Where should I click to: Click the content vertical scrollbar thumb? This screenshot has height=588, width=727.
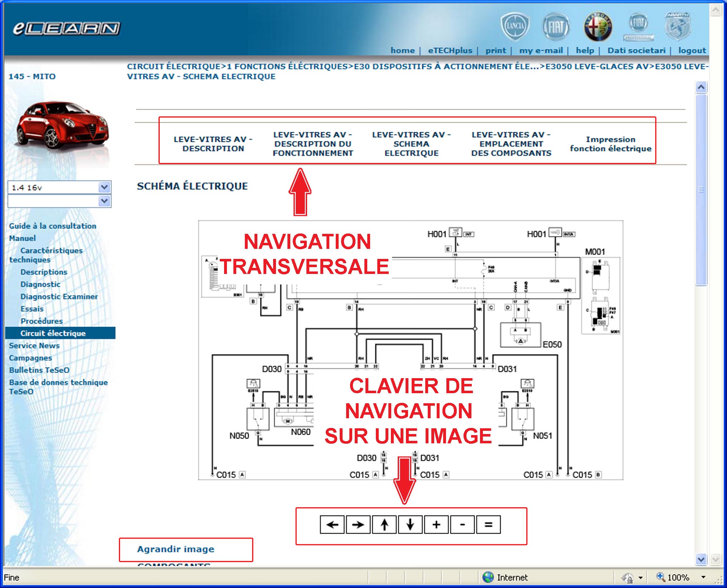[x=701, y=190]
